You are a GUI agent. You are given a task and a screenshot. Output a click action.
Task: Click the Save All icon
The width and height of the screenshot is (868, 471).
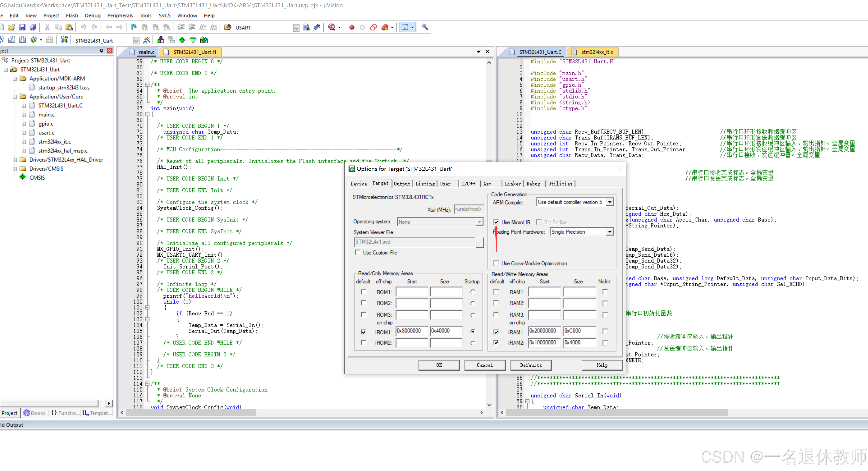33,27
